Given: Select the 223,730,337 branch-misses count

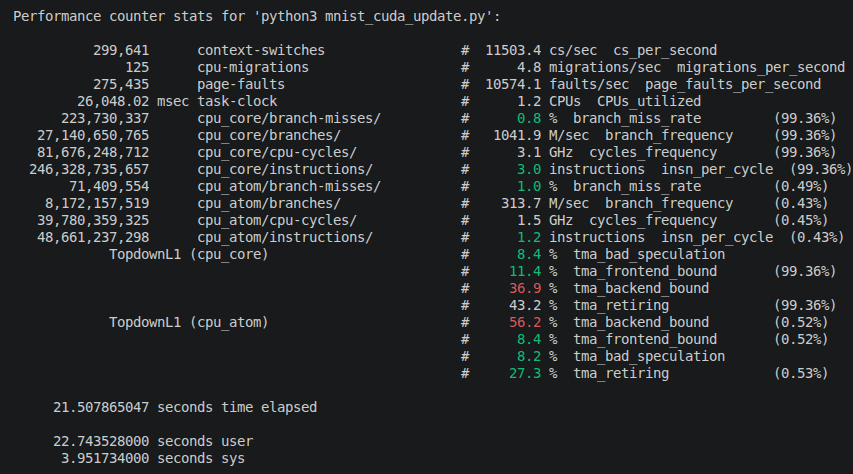Looking at the screenshot, I should (104, 119).
